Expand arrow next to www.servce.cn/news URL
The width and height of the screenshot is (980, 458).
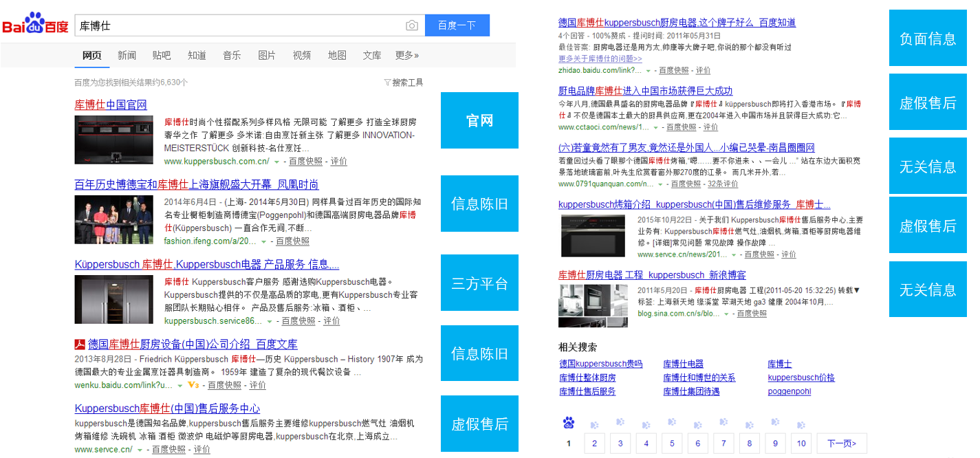[733, 254]
